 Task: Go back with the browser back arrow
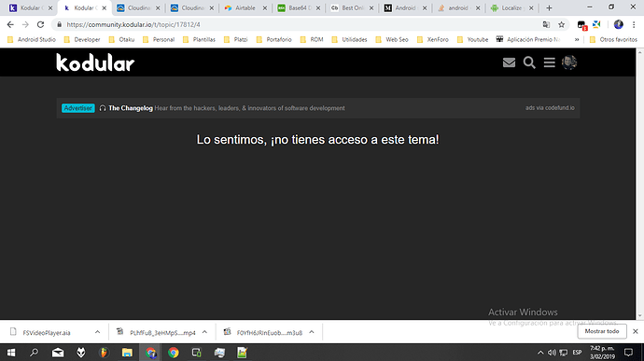[10, 24]
